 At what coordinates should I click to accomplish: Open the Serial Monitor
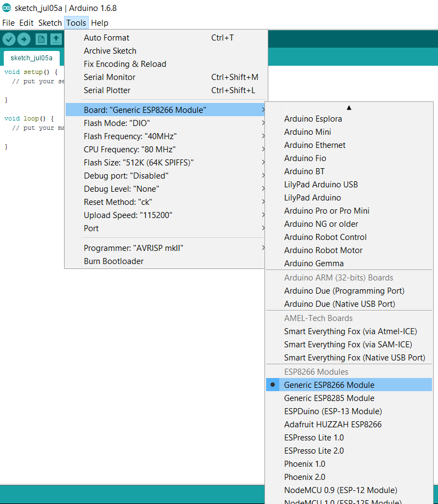point(166,77)
